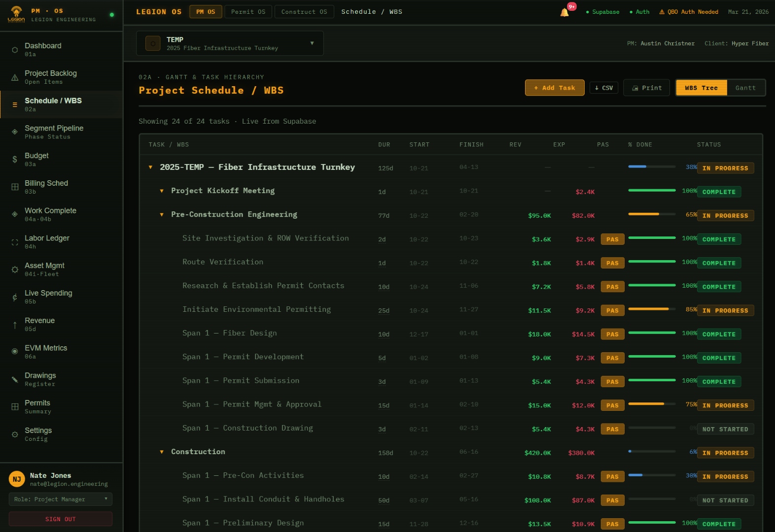Collapse the Project Kickoff Meeting row
Viewport: 775px width, 532px height.
coord(162,191)
